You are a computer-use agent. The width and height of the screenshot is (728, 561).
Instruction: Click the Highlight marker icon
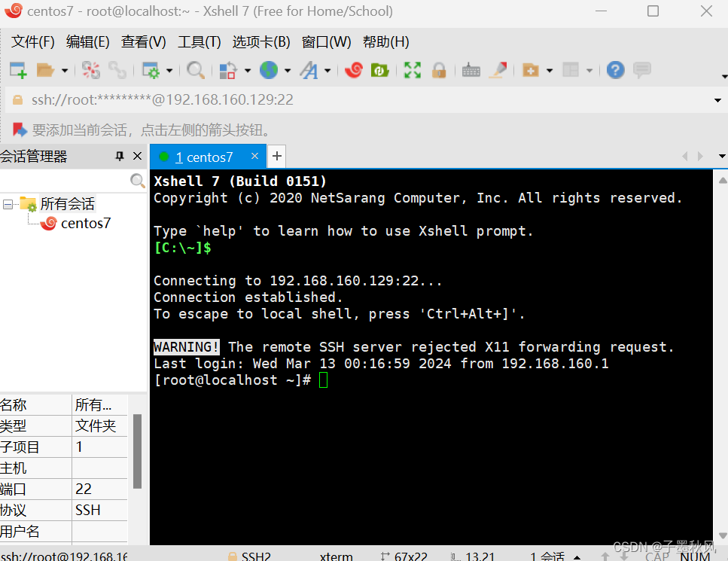[x=498, y=71]
